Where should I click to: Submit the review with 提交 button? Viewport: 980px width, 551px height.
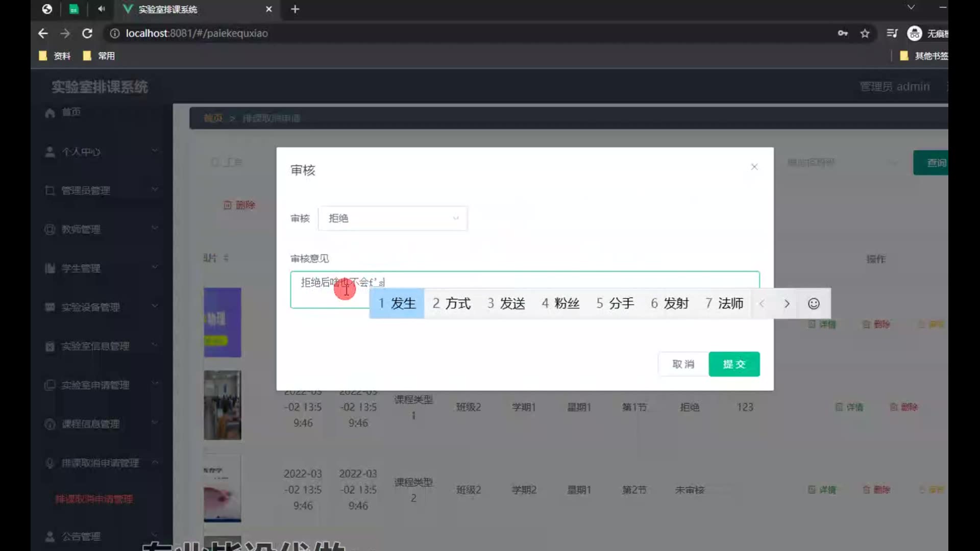(x=734, y=364)
